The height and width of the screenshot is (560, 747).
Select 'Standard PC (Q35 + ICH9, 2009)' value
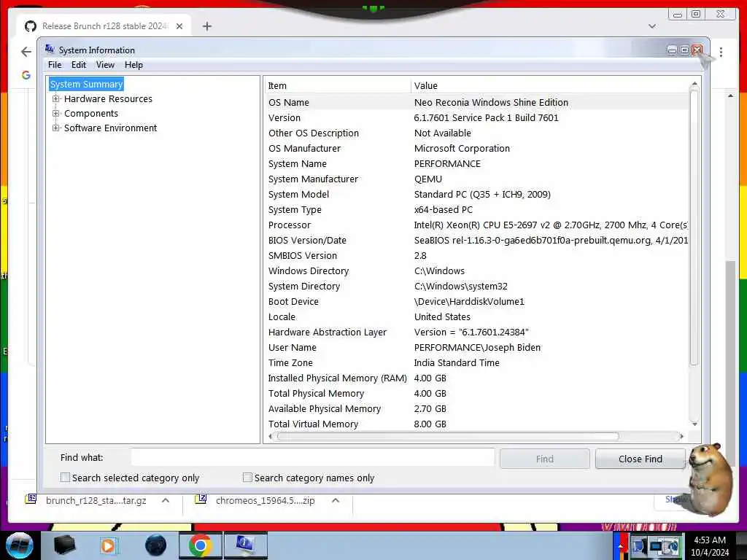482,194
